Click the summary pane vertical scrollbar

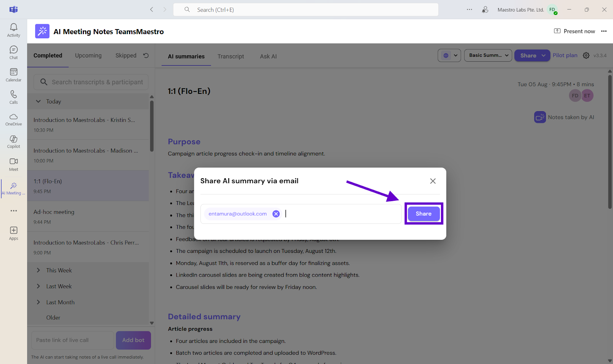pyautogui.click(x=610, y=141)
